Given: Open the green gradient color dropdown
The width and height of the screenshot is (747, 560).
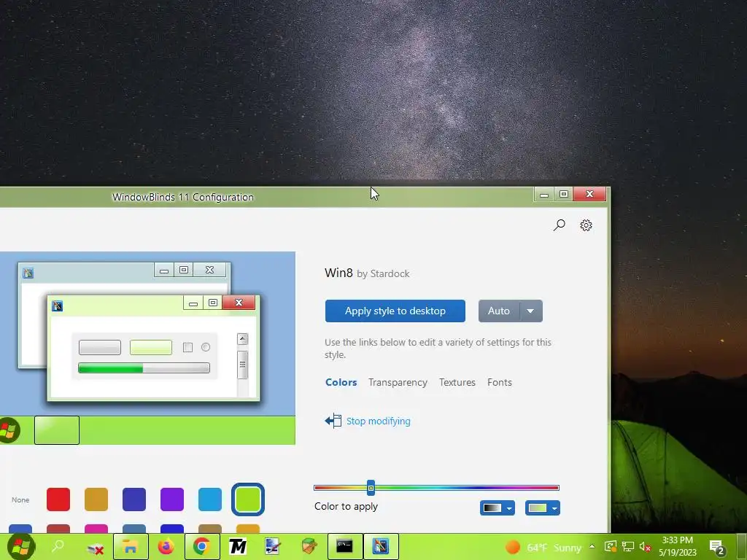Looking at the screenshot, I should (x=543, y=508).
